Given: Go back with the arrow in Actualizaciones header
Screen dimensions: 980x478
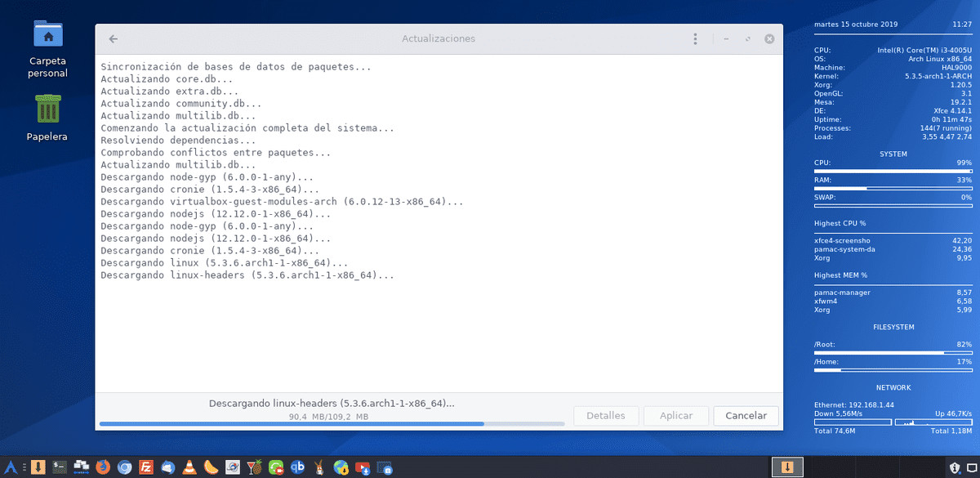Looking at the screenshot, I should [113, 38].
